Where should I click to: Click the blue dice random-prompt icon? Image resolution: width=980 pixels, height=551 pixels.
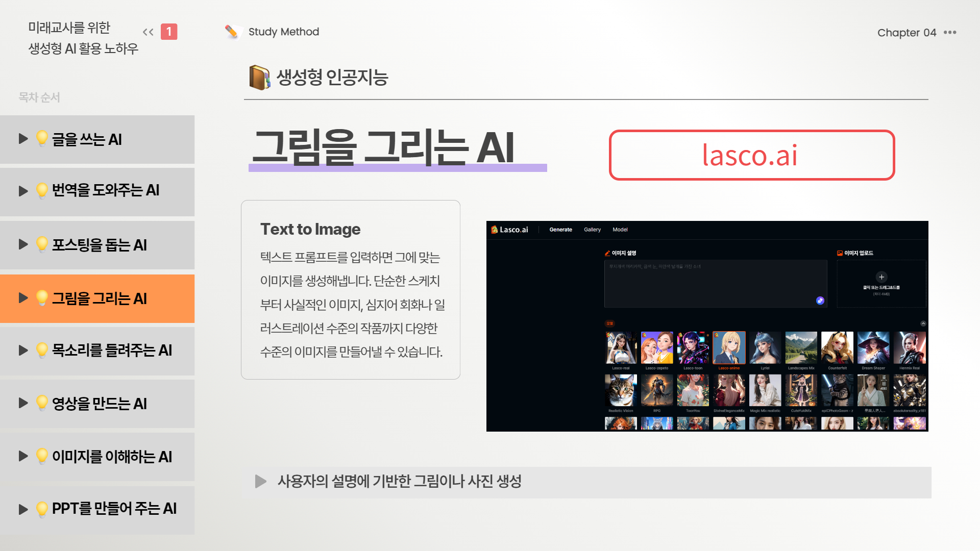820,300
